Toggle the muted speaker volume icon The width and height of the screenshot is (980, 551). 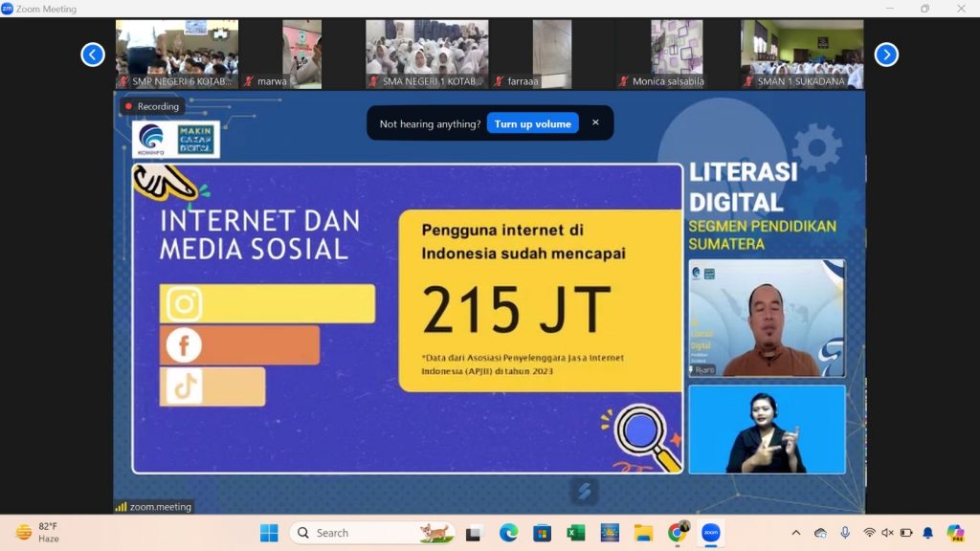(887, 533)
